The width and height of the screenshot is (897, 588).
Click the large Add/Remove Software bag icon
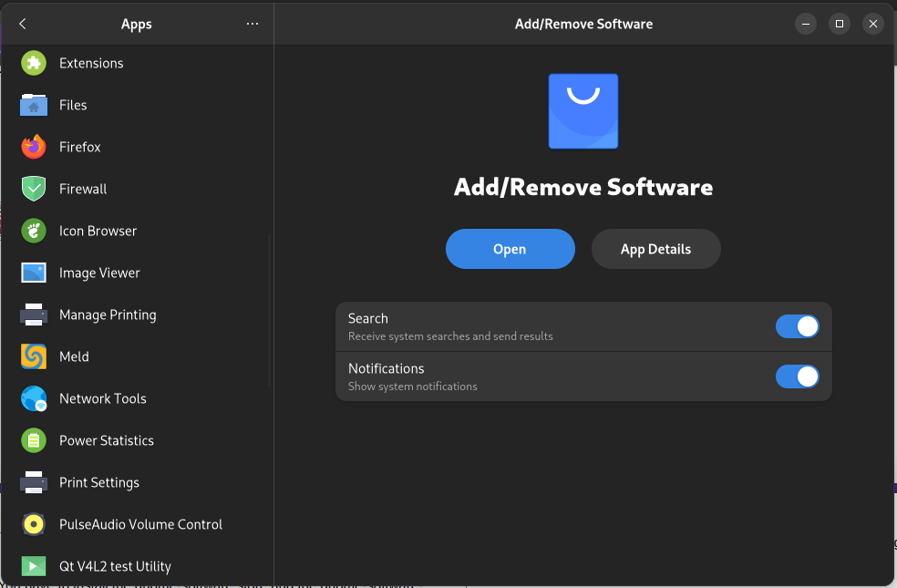coord(583,111)
